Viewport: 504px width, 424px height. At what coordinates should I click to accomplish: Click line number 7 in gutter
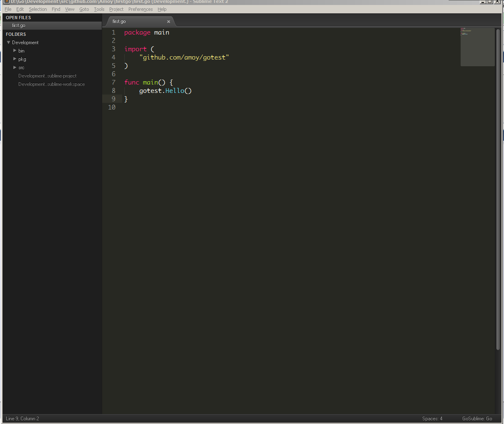pos(113,82)
